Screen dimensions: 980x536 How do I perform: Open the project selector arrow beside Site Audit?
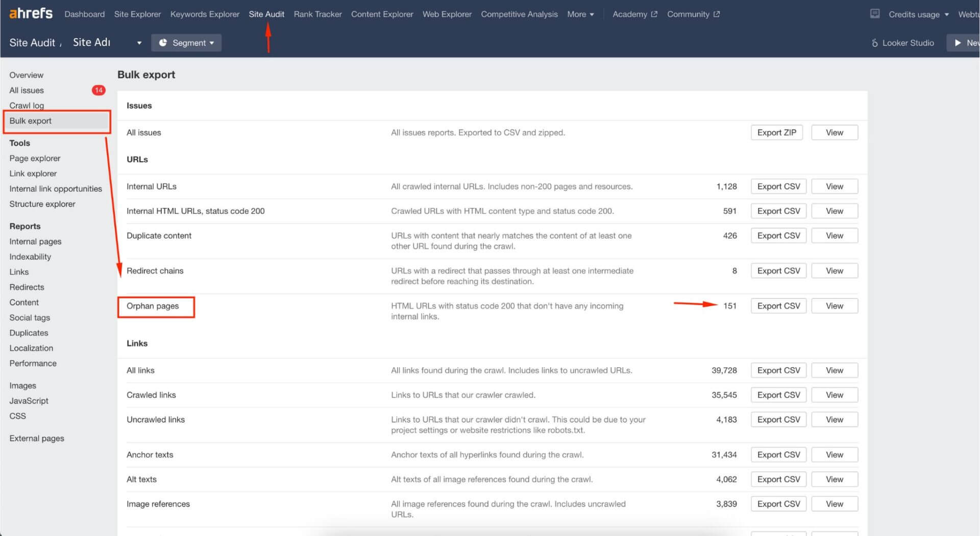point(138,43)
